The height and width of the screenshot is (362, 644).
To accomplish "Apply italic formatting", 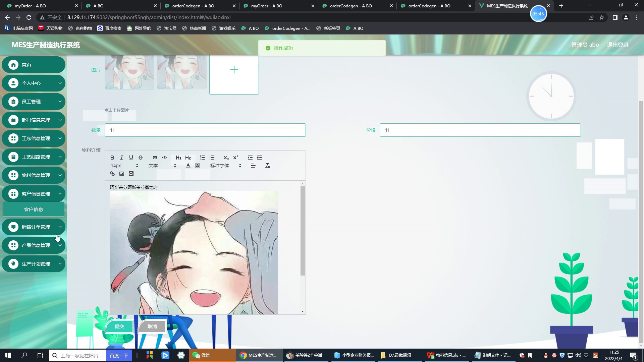I will pyautogui.click(x=121, y=158).
